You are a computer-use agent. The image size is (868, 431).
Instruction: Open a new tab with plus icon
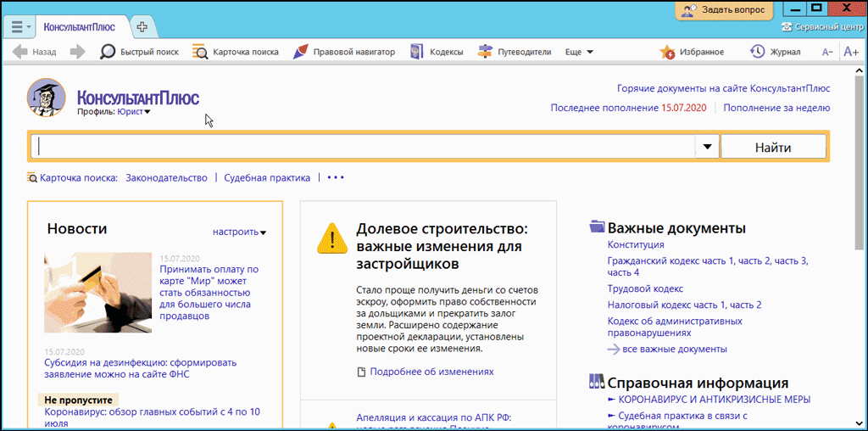142,26
